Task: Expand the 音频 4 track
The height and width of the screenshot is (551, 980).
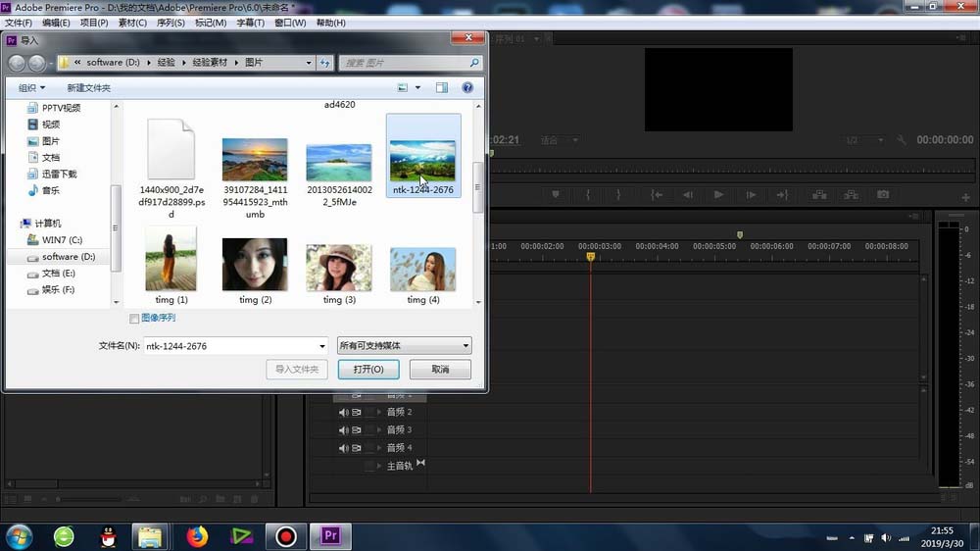Action: (x=379, y=448)
